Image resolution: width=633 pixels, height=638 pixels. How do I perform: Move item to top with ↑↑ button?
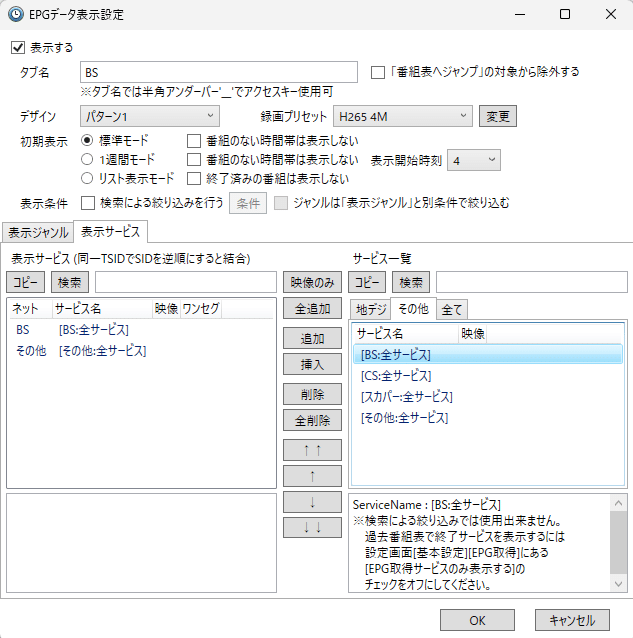312,450
